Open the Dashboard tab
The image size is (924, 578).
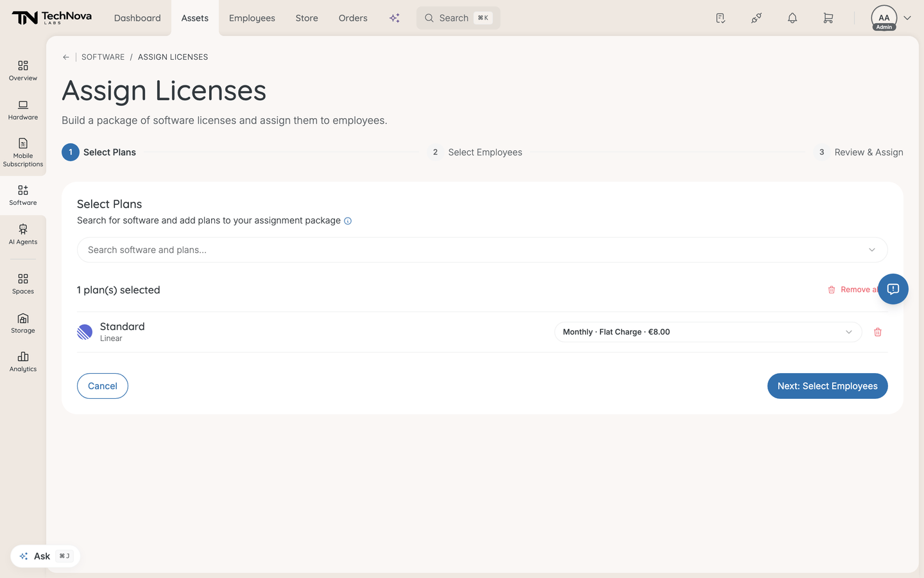[137, 18]
